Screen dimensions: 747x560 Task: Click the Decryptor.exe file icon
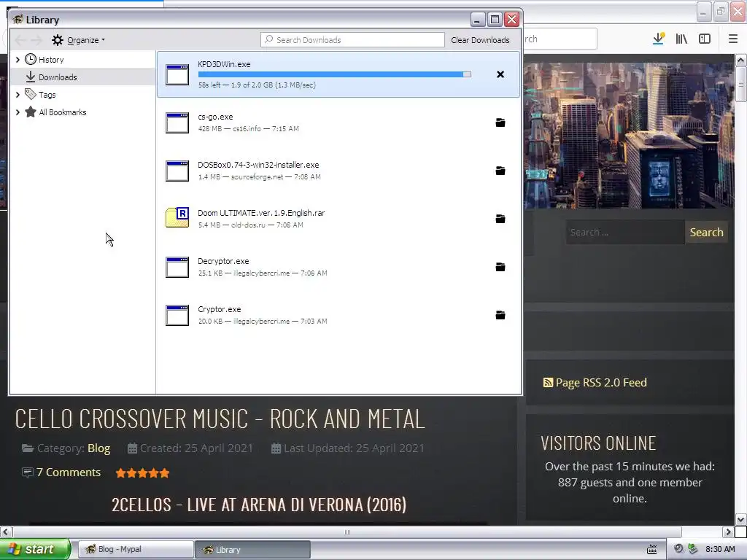click(177, 267)
